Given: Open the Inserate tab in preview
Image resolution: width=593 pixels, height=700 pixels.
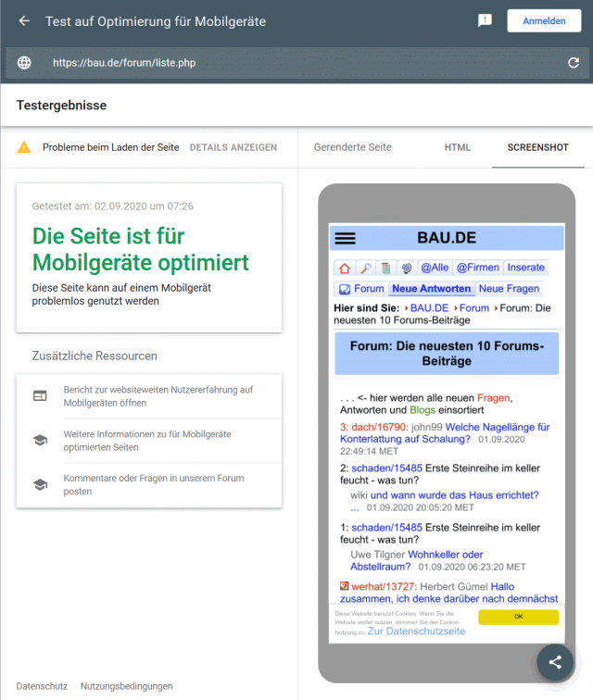Looking at the screenshot, I should pyautogui.click(x=525, y=268).
